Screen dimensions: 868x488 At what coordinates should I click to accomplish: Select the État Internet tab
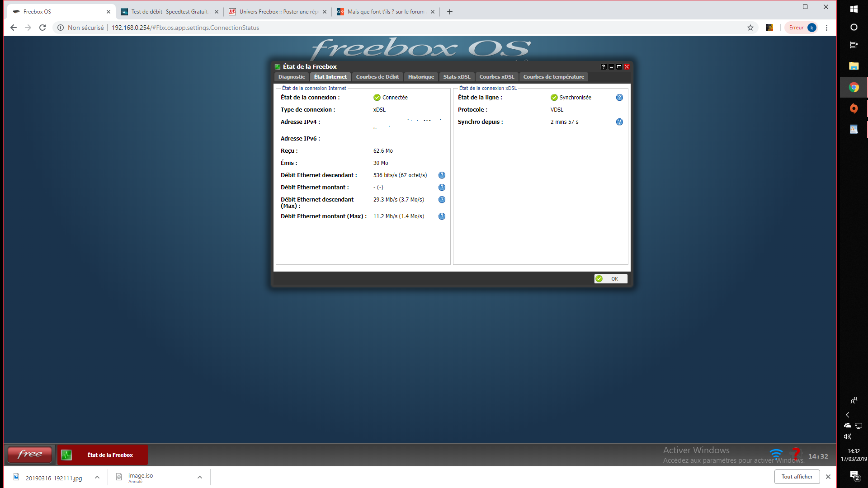click(x=330, y=77)
